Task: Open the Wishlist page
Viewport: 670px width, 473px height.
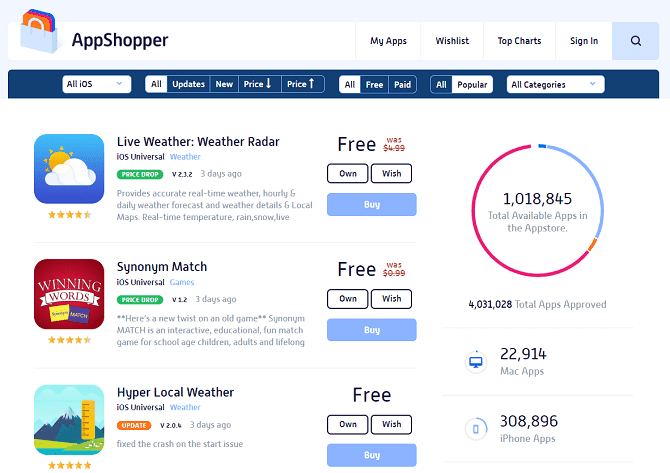Action: click(452, 41)
